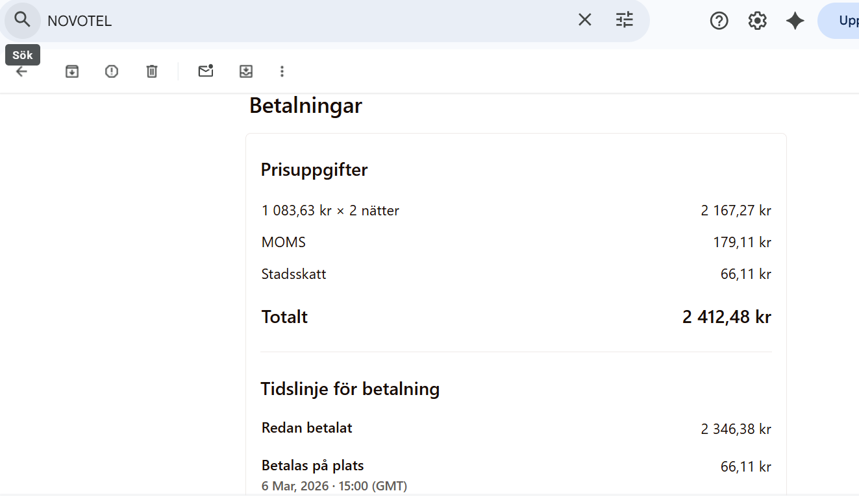The image size is (859, 504).
Task: Click the search magnifier icon
Action: click(22, 20)
